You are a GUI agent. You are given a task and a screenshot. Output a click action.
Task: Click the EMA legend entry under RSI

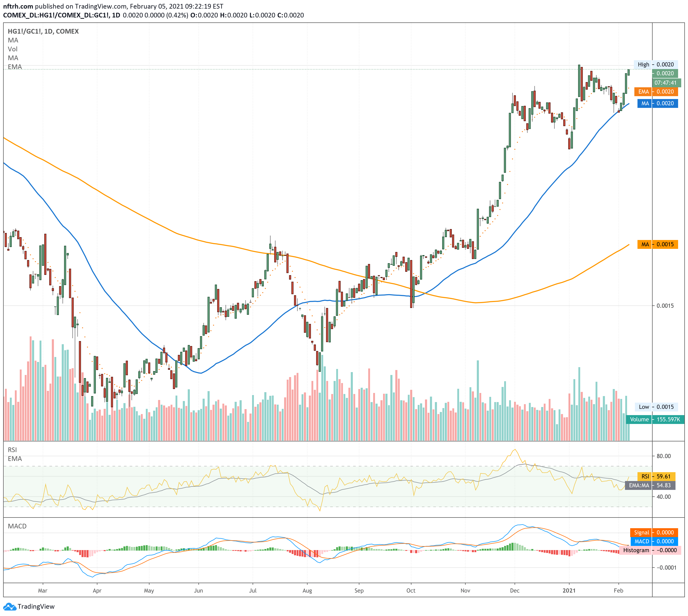point(15,459)
